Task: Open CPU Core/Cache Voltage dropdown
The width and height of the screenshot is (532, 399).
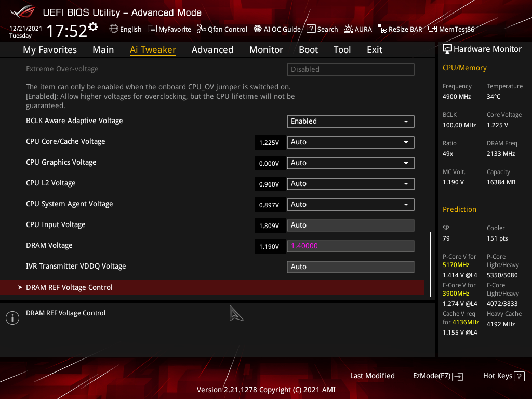Action: point(351,142)
